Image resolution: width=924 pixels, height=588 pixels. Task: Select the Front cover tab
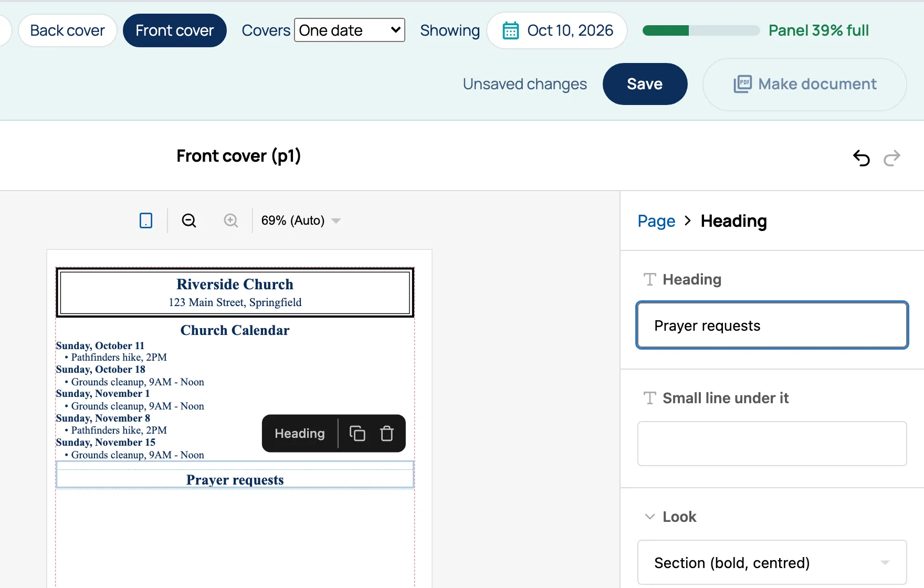click(x=175, y=30)
